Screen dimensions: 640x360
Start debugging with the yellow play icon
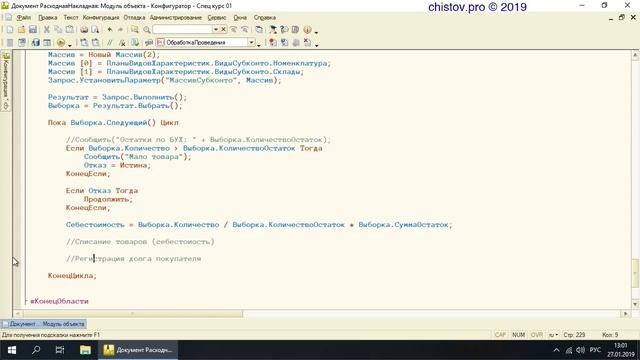pyautogui.click(x=60, y=42)
